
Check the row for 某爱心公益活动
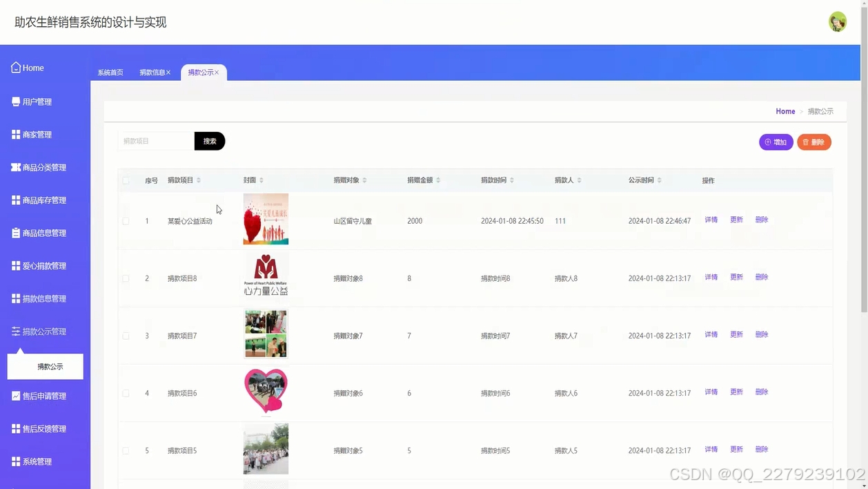pyautogui.click(x=126, y=221)
